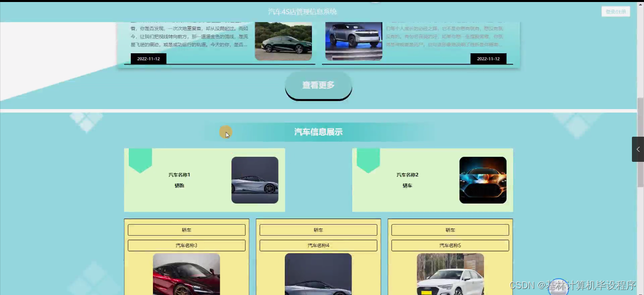Click the glowing blue-orange car image on 汽车名称2 card
This screenshot has height=295, width=644.
point(482,180)
